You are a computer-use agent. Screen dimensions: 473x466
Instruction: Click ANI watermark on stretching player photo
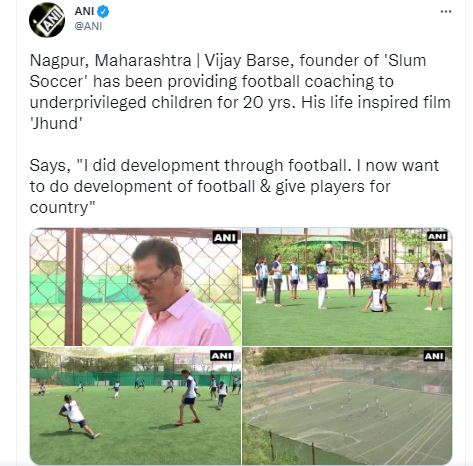(x=222, y=356)
